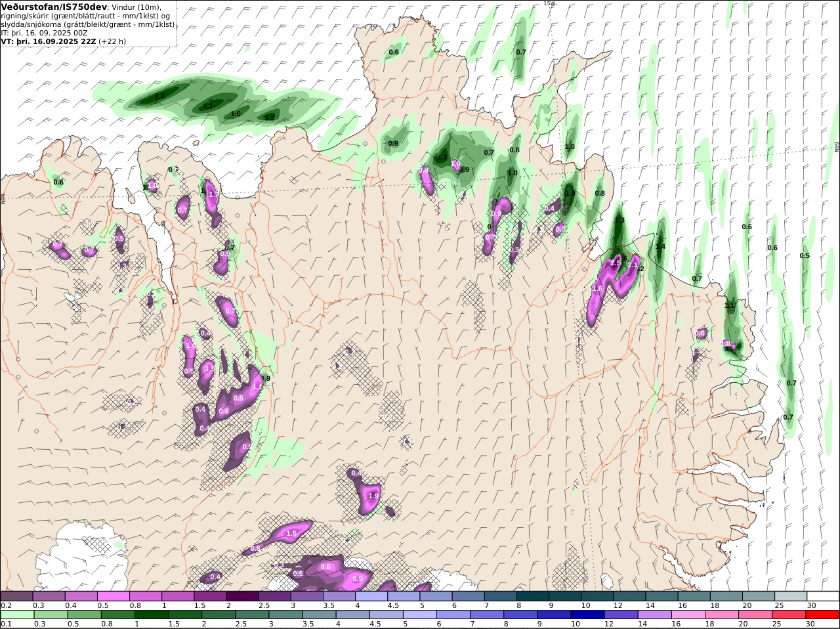Choose the 20 swatch in the lower rain legend
The width and height of the screenshot is (840, 629).
point(756,615)
